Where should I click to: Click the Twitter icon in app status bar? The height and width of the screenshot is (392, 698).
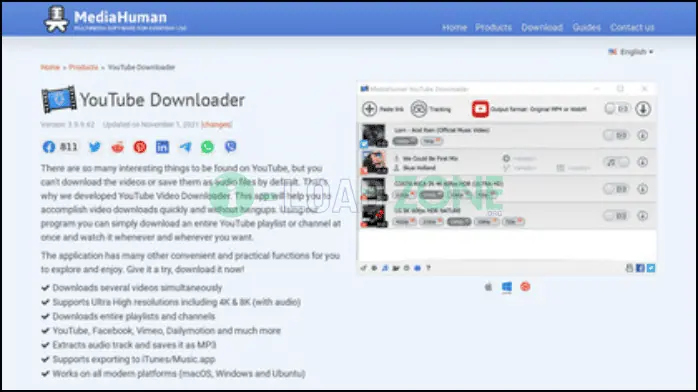pyautogui.click(x=651, y=268)
